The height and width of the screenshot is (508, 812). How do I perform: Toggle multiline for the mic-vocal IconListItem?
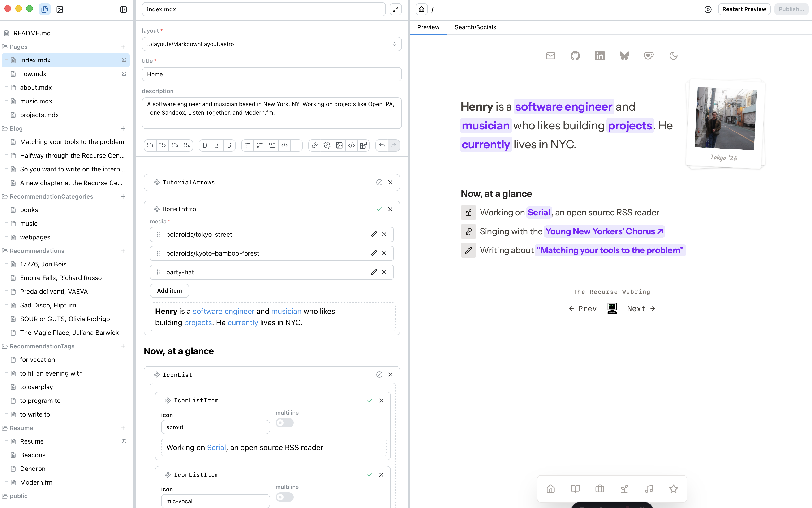pos(284,497)
